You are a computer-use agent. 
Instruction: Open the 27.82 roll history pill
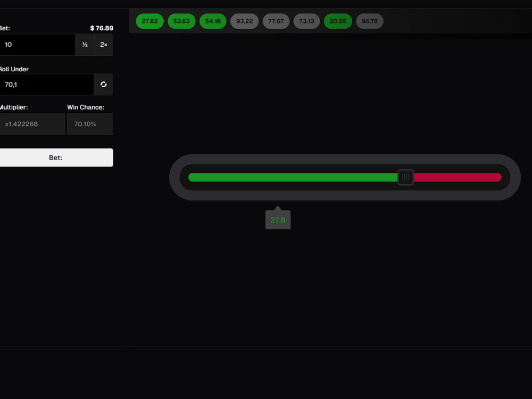149,21
